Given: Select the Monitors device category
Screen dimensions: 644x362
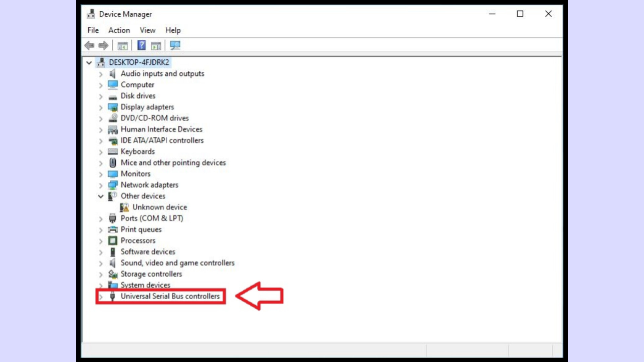Looking at the screenshot, I should (136, 173).
